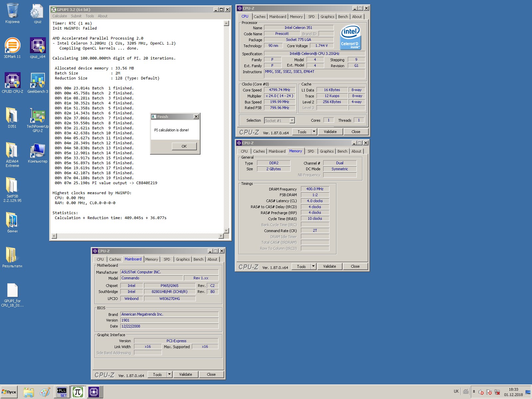Click Validate in top CPU-Z window

pyautogui.click(x=330, y=132)
